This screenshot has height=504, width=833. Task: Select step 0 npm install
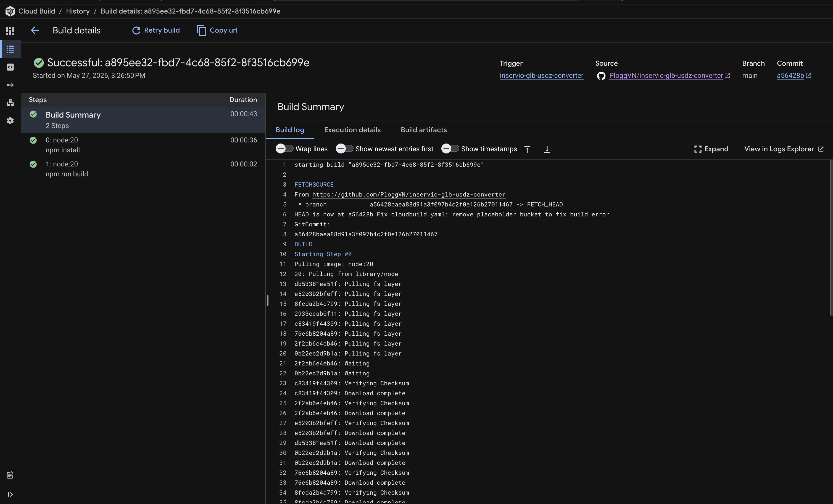click(143, 145)
